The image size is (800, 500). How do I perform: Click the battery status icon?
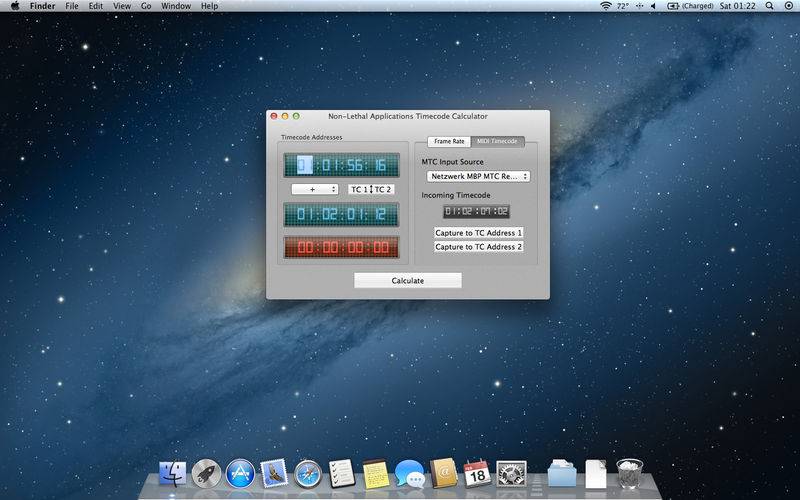673,6
